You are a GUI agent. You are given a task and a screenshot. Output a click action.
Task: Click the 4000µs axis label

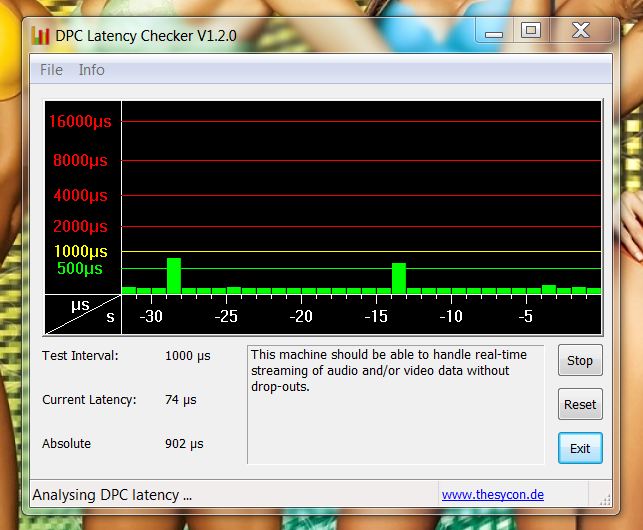click(80, 195)
